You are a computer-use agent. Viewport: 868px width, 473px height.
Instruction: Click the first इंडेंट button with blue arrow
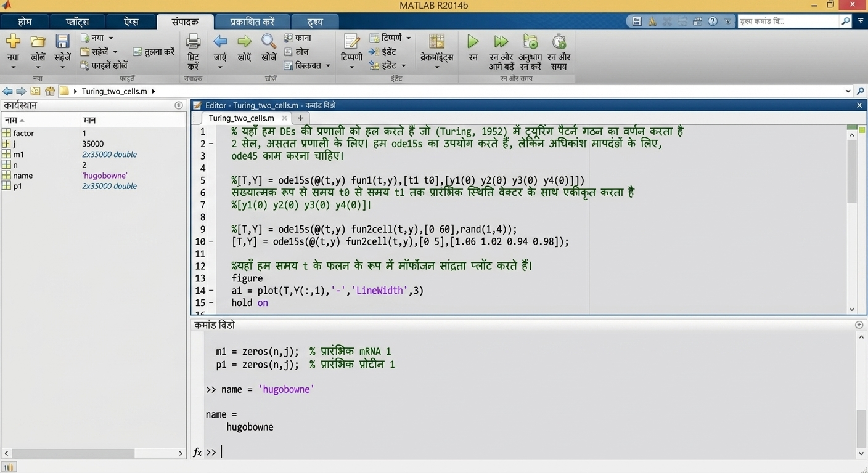tap(383, 52)
